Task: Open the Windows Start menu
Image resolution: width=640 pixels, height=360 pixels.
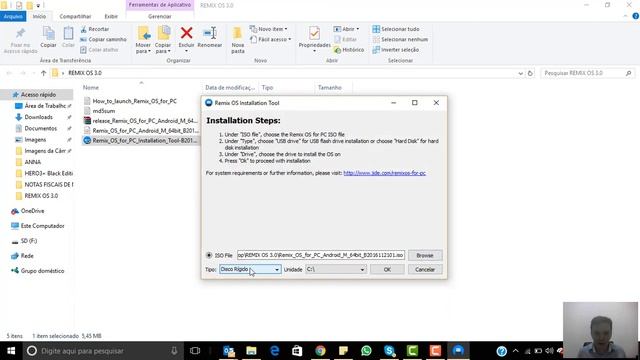Action: pos(11,351)
